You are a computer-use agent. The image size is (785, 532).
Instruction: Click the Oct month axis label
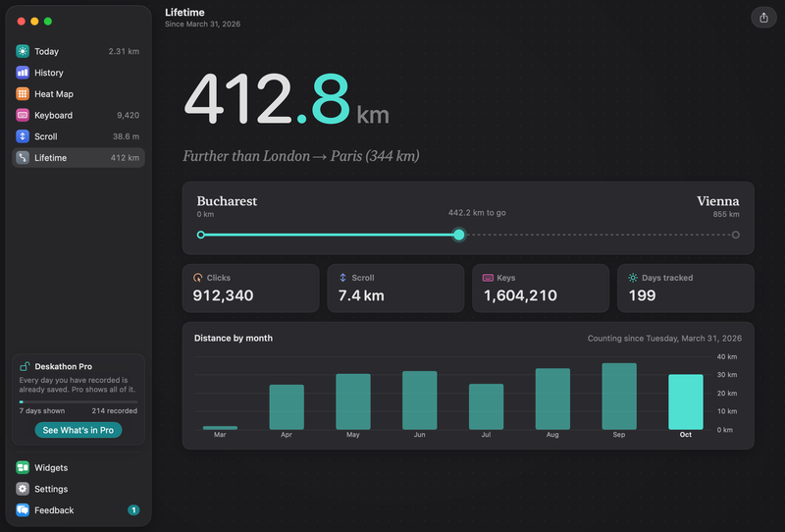point(685,435)
